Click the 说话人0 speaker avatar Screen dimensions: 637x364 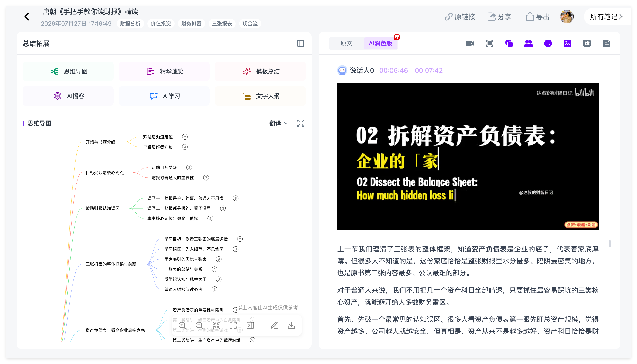tap(342, 71)
